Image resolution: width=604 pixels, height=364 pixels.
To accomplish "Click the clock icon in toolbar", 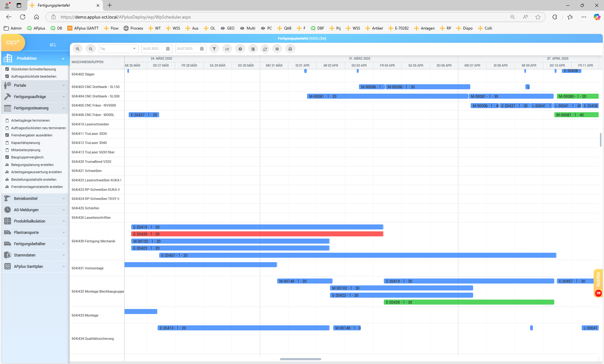I will point(240,49).
